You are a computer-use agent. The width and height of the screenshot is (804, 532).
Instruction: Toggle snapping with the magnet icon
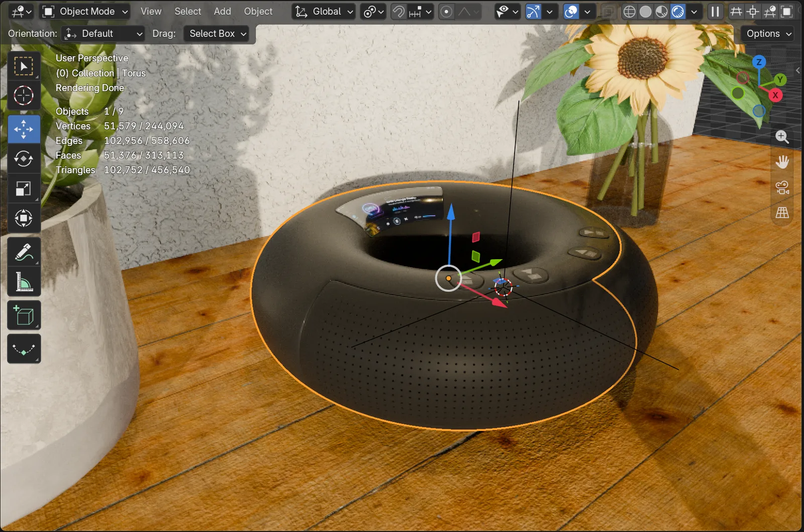click(x=398, y=12)
